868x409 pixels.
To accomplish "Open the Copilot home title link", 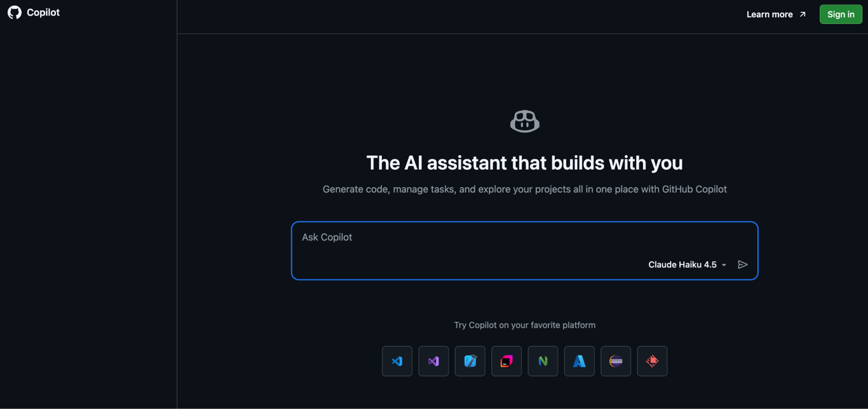I will click(x=43, y=13).
